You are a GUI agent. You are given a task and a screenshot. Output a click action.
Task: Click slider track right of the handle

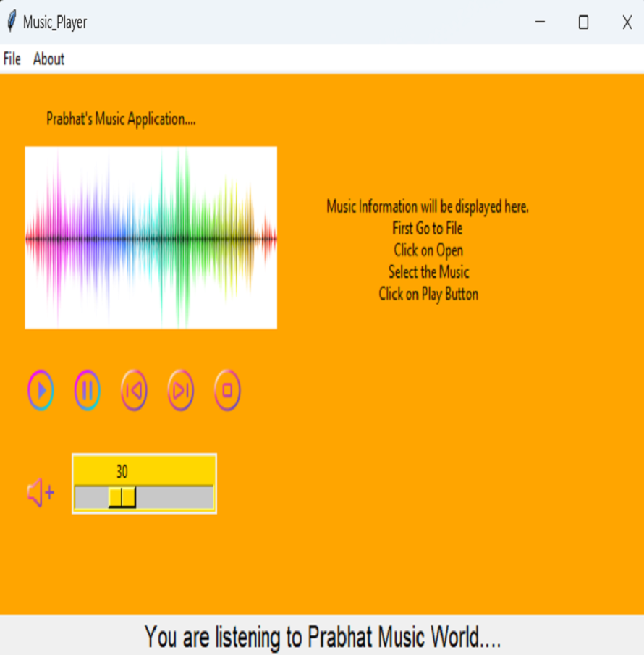[x=174, y=497]
